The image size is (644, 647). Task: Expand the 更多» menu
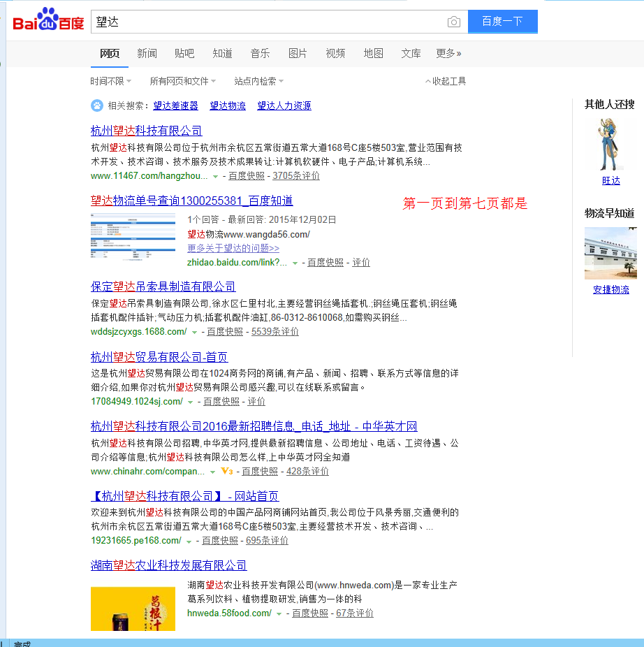pyautogui.click(x=448, y=54)
